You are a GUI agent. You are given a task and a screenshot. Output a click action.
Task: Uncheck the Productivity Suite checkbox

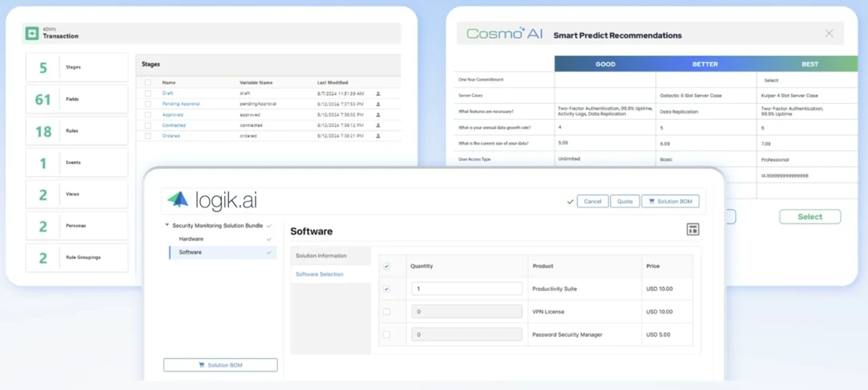pos(387,289)
